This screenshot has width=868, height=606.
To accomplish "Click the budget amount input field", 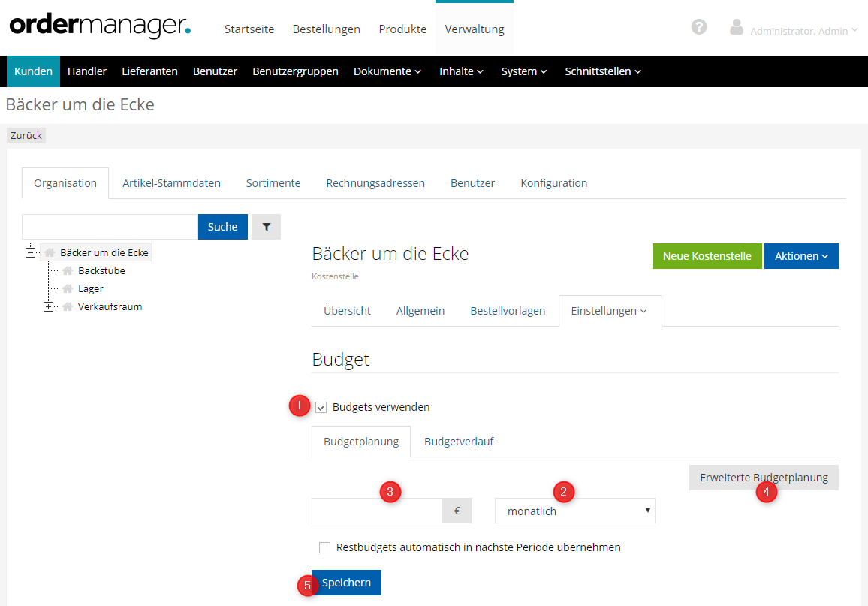I will coord(377,511).
